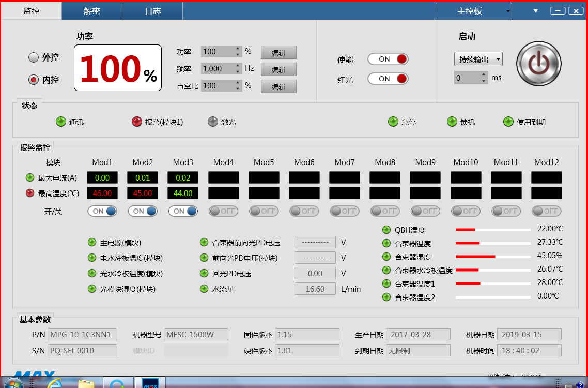Click the 通讯 green status indicator
Viewport: 588px width, 388px height.
[61, 122]
